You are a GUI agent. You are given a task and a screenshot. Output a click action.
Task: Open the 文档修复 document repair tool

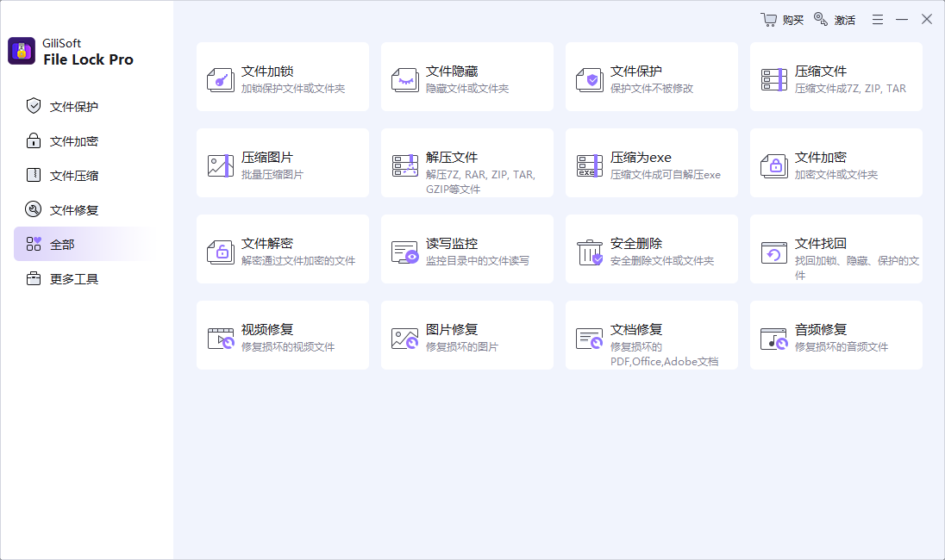651,334
